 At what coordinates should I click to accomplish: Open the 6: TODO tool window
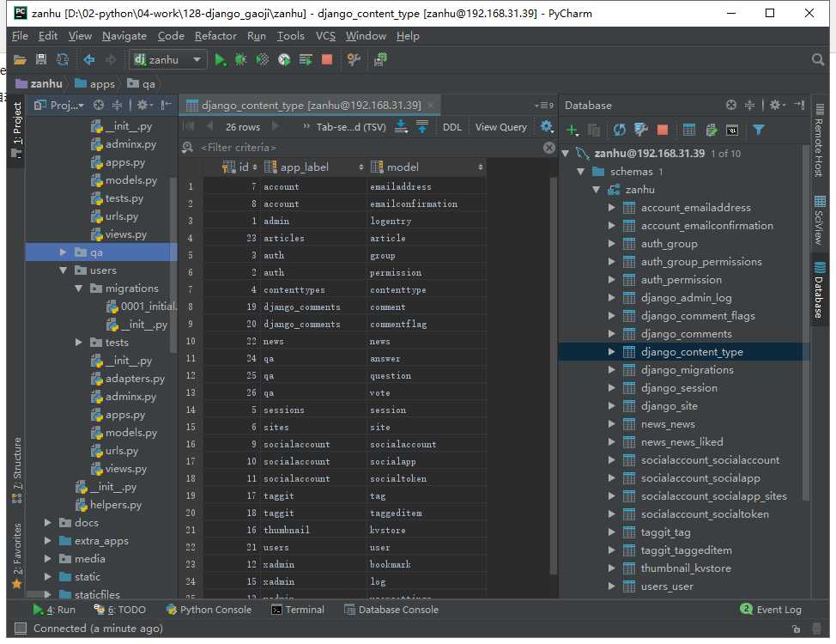[x=119, y=610]
